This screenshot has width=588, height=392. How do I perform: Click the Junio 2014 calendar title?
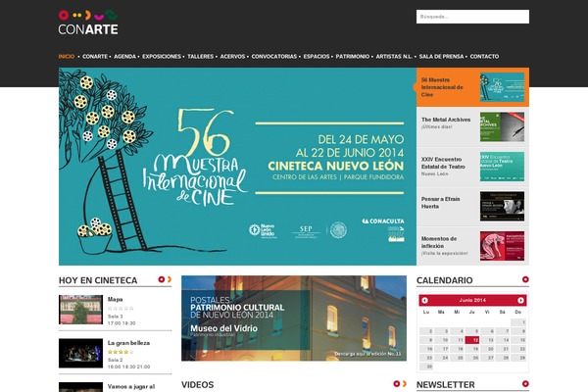(472, 301)
